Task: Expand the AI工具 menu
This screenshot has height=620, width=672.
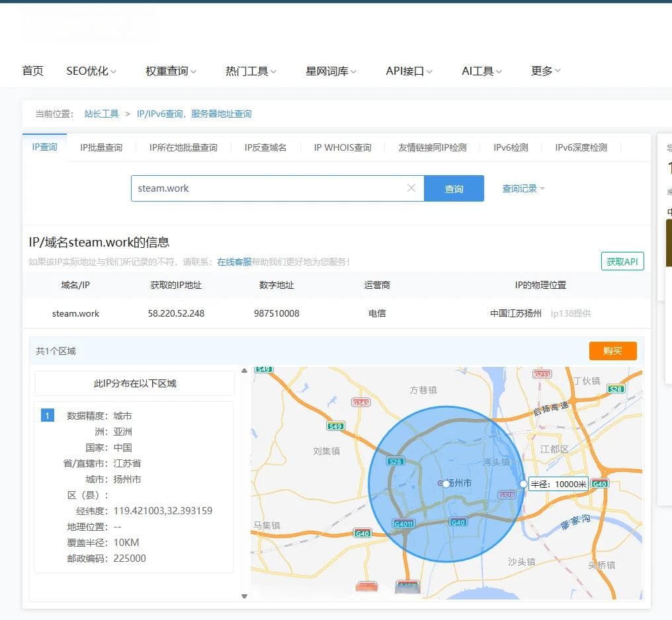Action: tap(482, 71)
